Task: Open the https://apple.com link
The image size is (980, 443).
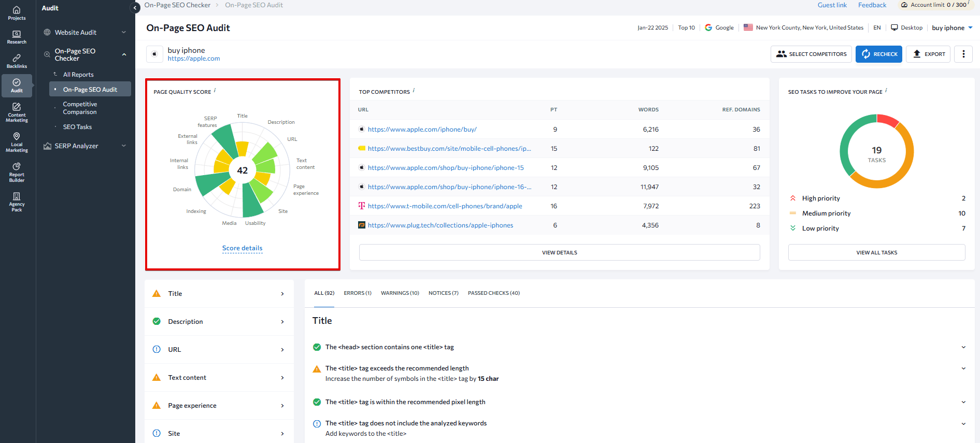Action: (x=194, y=59)
